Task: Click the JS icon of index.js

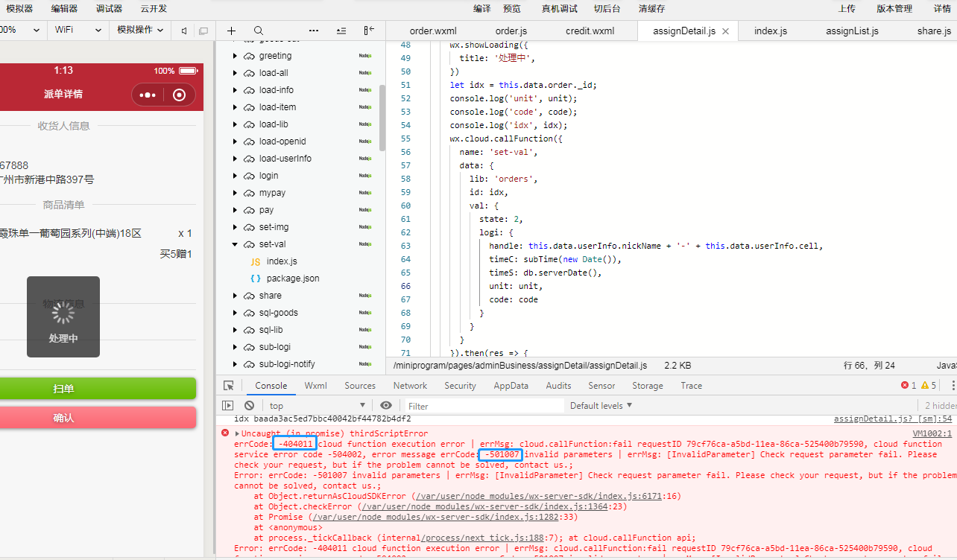Action: click(x=256, y=261)
